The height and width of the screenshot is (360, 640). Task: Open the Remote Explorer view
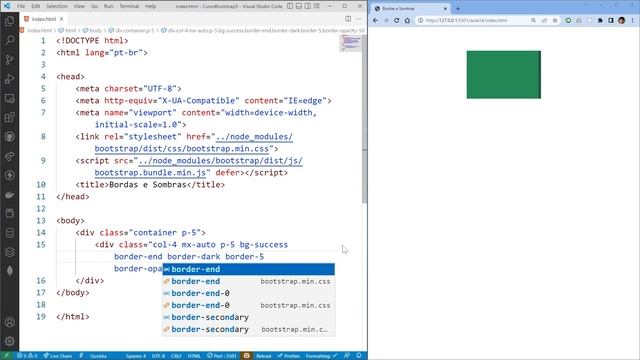9,98
